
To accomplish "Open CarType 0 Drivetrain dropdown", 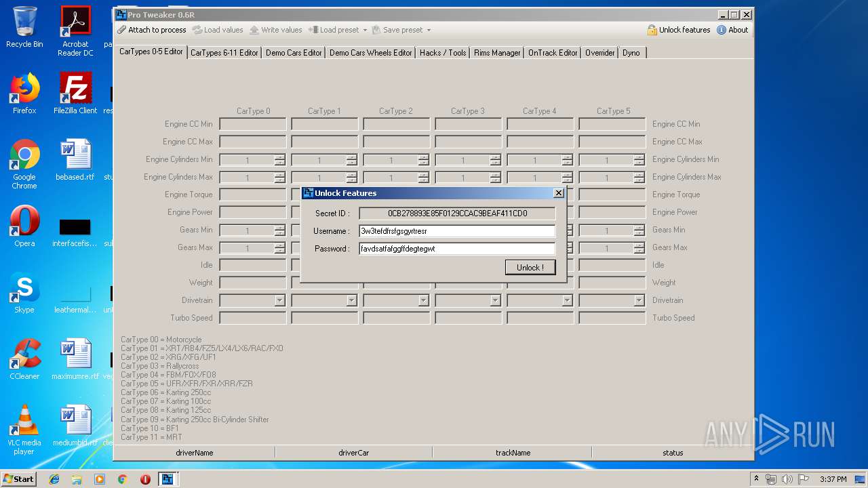I will 279,300.
